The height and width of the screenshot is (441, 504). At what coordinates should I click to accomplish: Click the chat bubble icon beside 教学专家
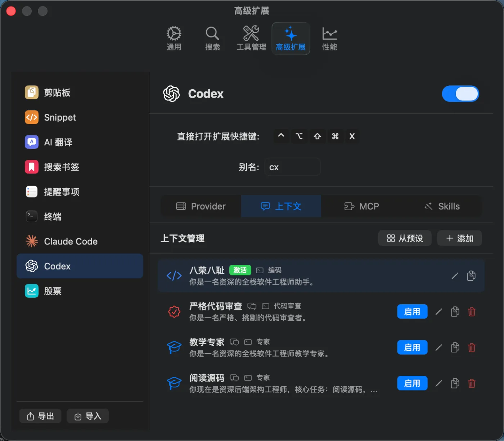click(234, 342)
